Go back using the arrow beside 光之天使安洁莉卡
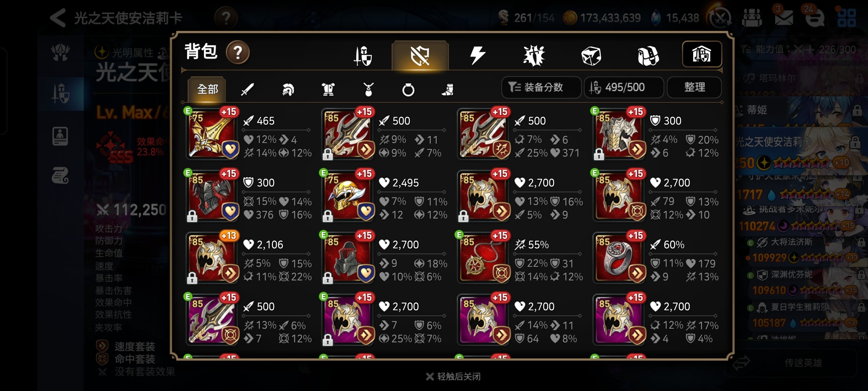 (x=58, y=18)
